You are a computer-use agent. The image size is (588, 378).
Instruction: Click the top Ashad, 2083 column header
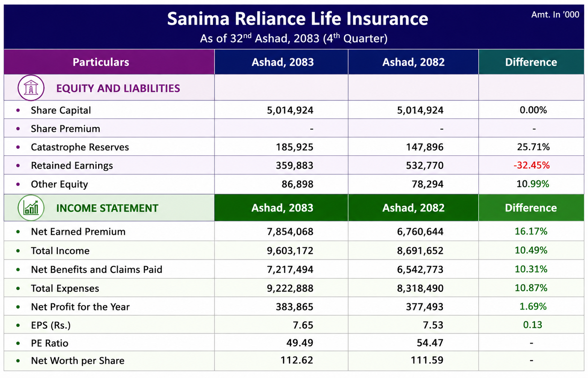tap(283, 62)
